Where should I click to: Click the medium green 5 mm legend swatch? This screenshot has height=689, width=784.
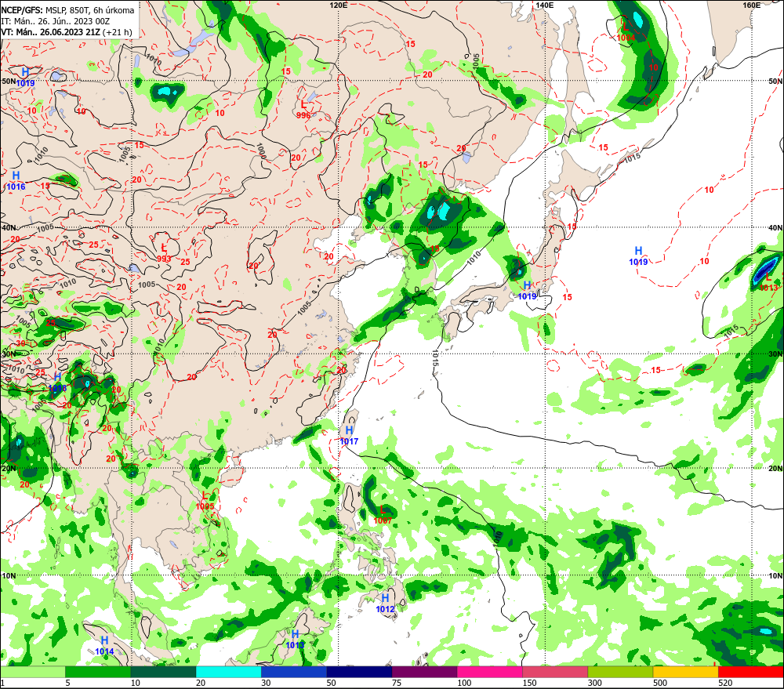tap(98, 672)
